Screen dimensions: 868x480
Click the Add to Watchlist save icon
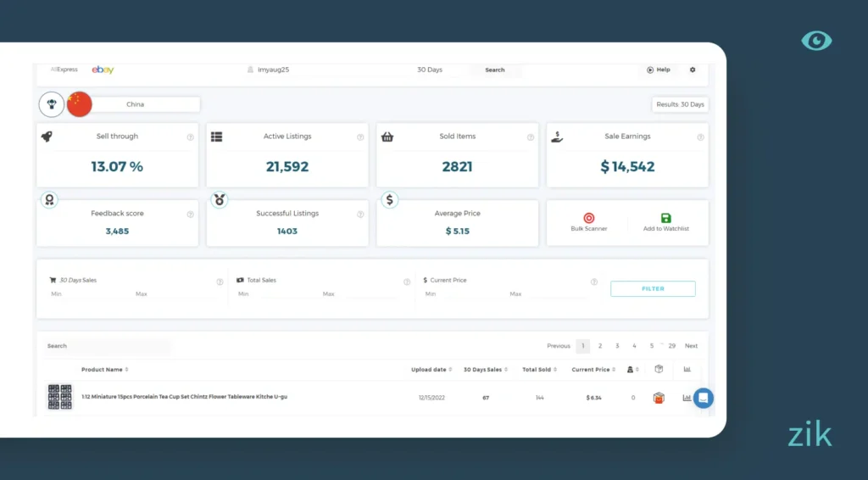665,218
